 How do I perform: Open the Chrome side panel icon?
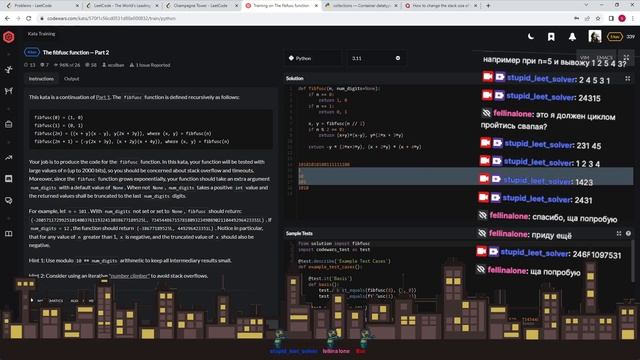[611, 18]
